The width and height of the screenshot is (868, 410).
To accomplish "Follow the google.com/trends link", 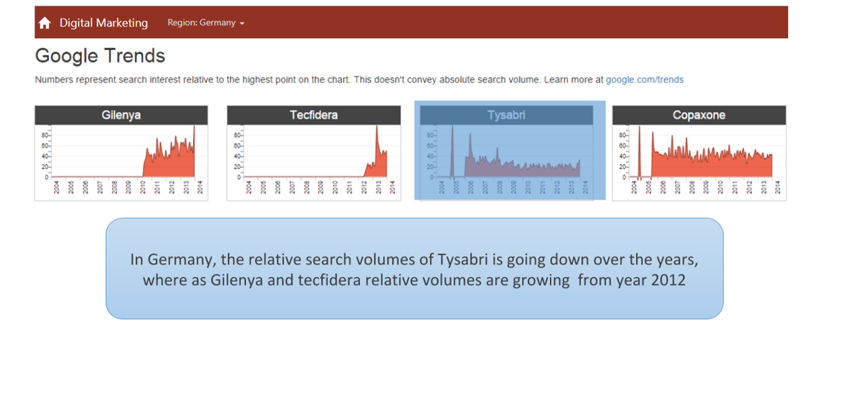I will point(644,80).
